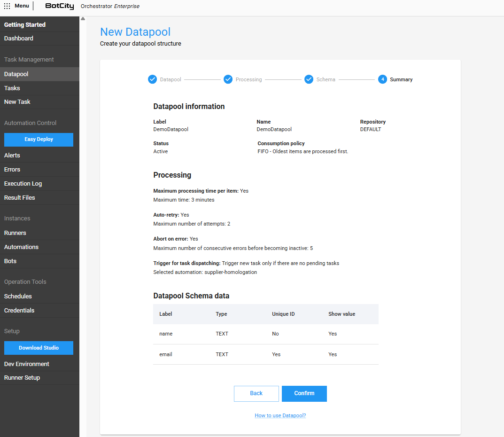Click the Schema step checkmark icon

point(309,79)
